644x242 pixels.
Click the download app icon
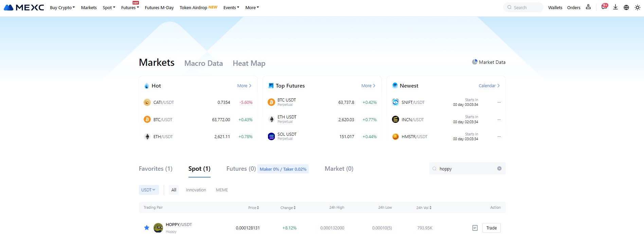[x=615, y=7]
